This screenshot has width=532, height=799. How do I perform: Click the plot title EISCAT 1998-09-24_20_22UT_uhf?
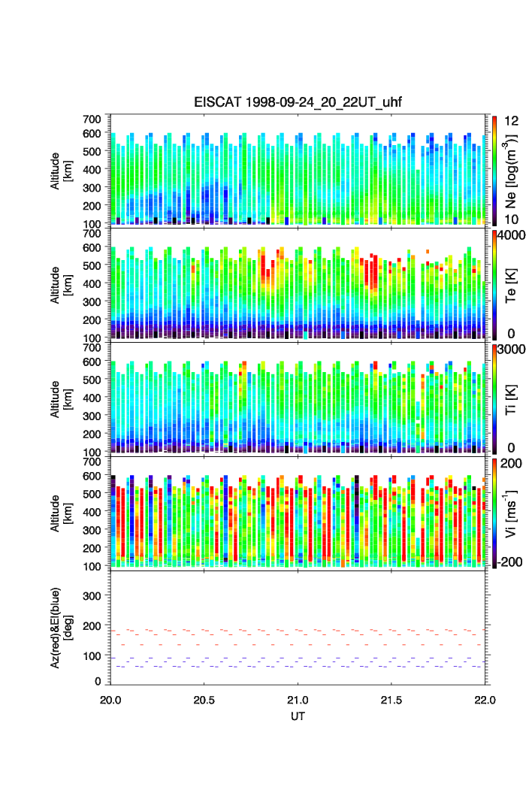point(298,103)
